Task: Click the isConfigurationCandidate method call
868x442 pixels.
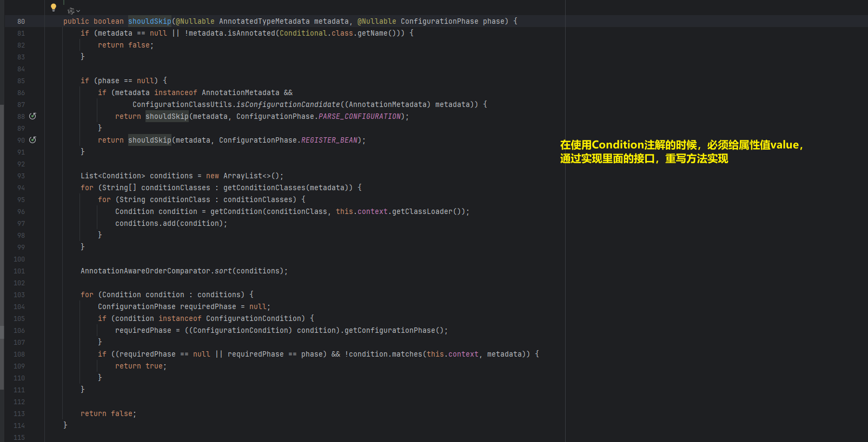Action: pyautogui.click(x=288, y=104)
